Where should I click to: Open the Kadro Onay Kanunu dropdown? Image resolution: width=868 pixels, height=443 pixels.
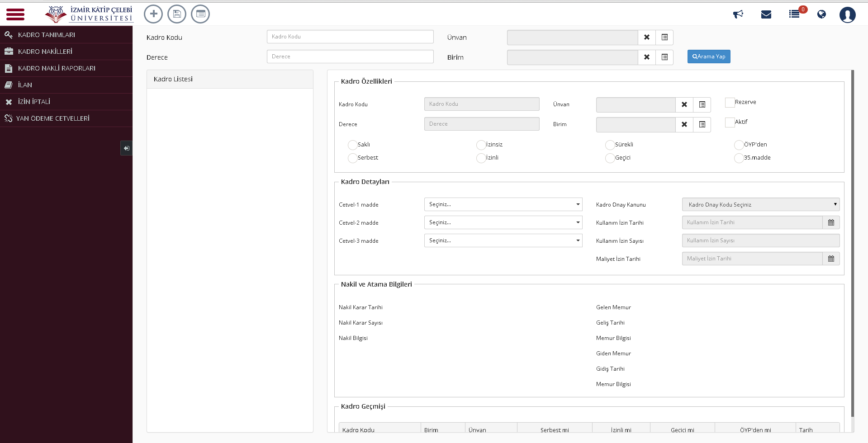[x=761, y=204]
